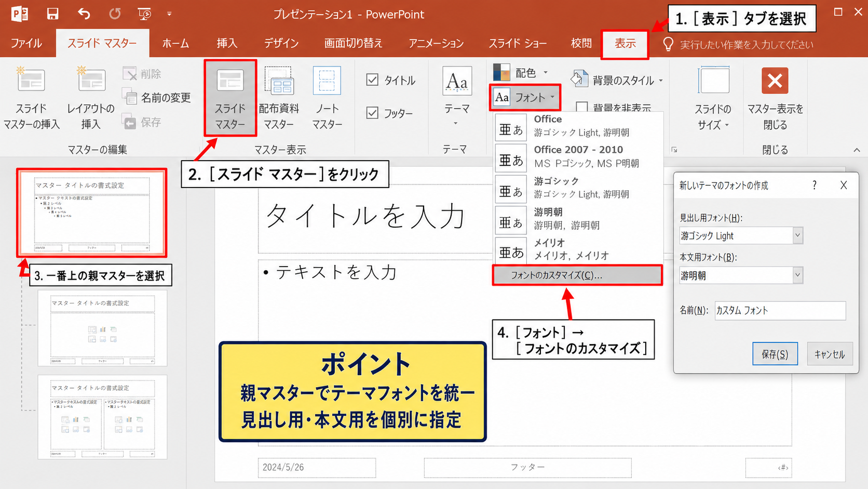Viewport: 868px width, 489px height.
Task: Choose the メイリオ font theme
Action: 577,249
